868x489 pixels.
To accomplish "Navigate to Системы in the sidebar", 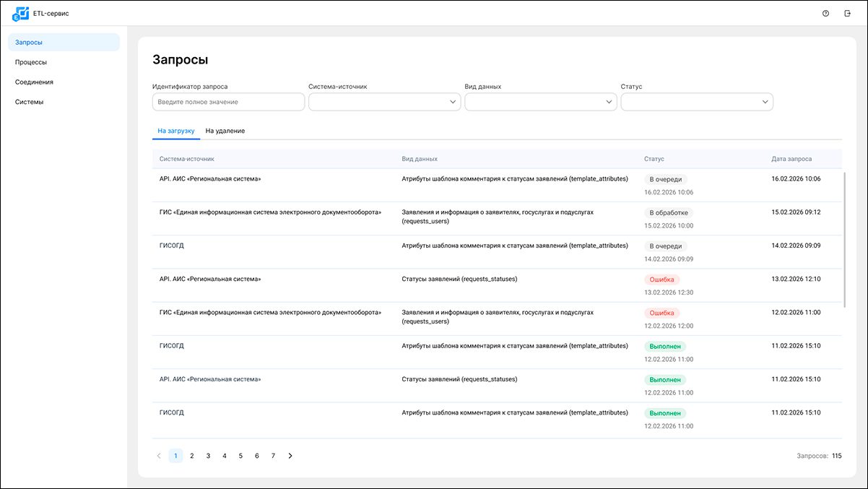I will (29, 102).
